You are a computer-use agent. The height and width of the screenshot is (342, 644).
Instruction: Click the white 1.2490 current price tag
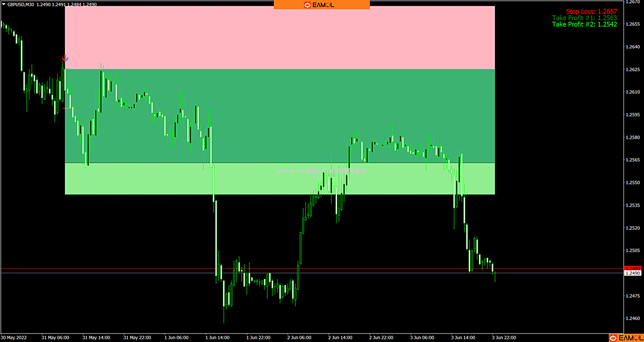click(632, 273)
